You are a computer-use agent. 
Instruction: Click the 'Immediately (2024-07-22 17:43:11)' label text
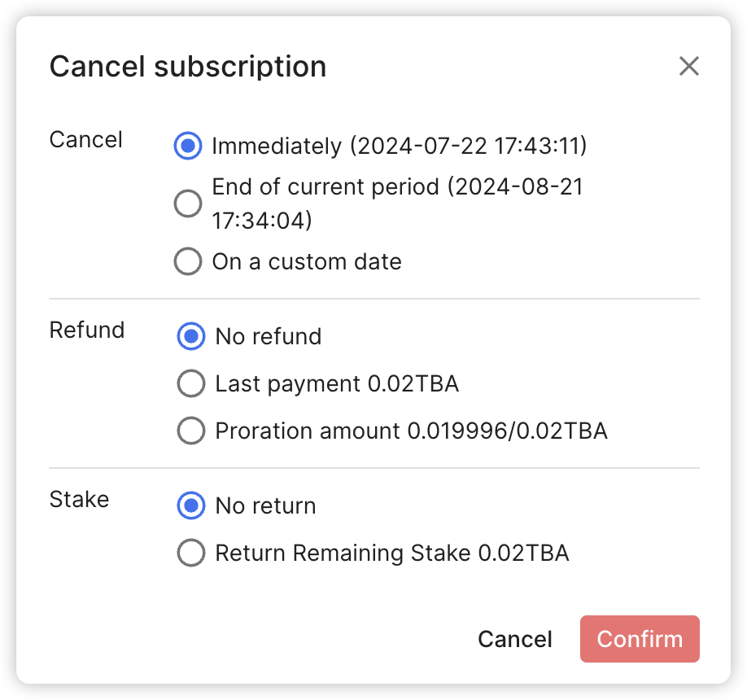[x=399, y=147]
